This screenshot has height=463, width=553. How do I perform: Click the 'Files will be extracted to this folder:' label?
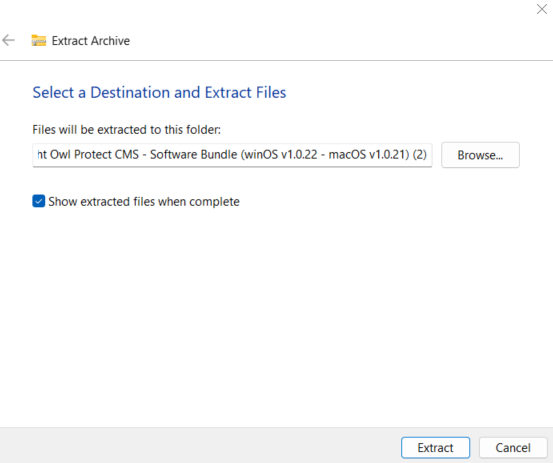(127, 130)
